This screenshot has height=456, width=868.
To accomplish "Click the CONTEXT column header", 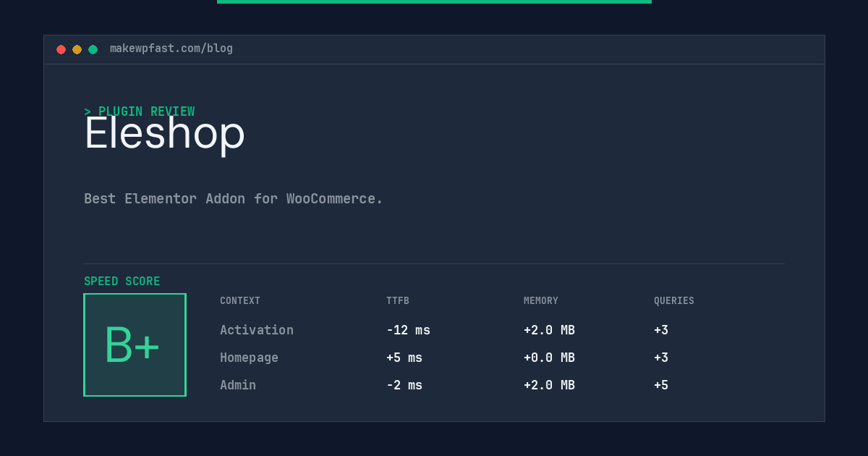I will 240,301.
